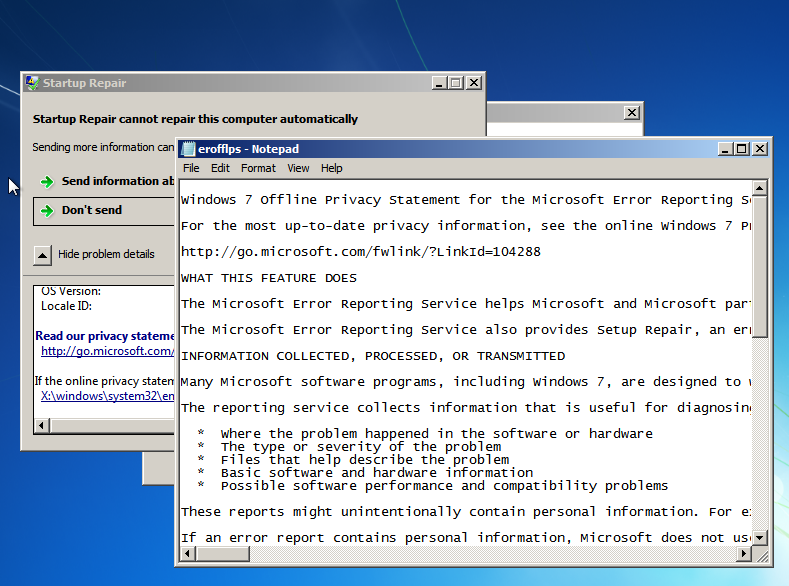Click the Notepad window resize grip
Image resolution: width=789 pixels, height=586 pixels.
(x=761, y=555)
